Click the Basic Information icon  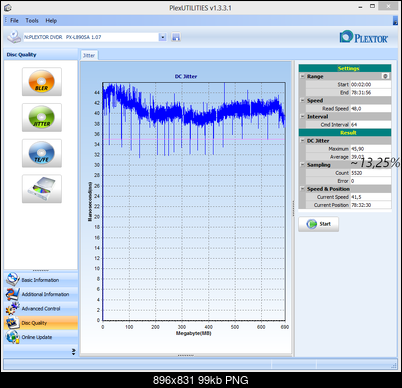click(13, 279)
